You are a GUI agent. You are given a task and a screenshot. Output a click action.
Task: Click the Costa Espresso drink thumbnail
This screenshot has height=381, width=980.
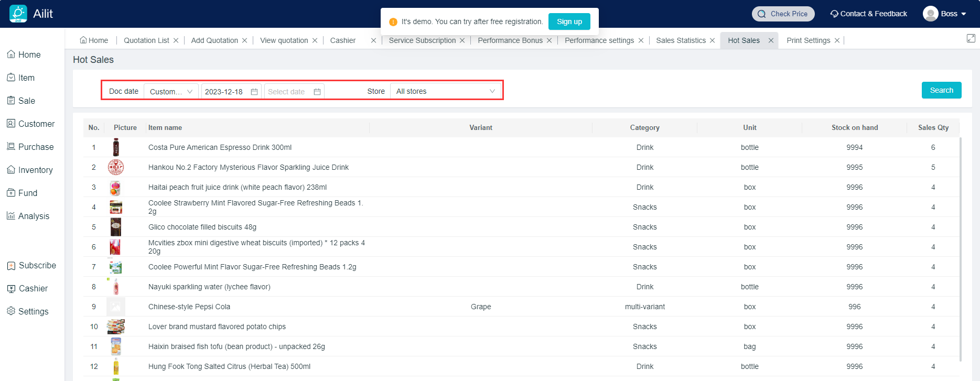116,147
